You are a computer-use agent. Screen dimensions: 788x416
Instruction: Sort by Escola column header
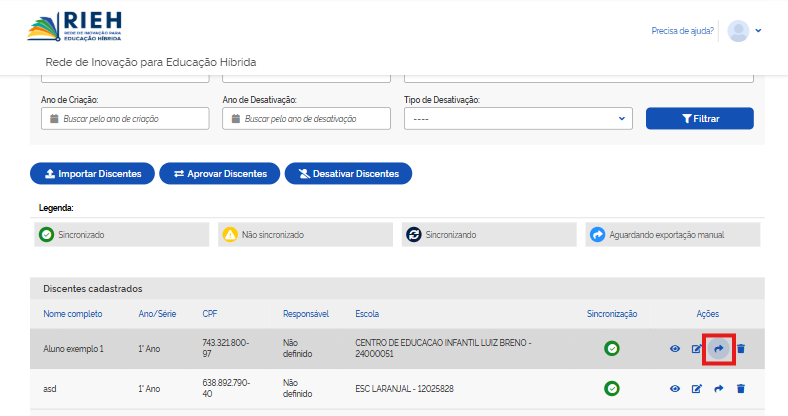(367, 314)
